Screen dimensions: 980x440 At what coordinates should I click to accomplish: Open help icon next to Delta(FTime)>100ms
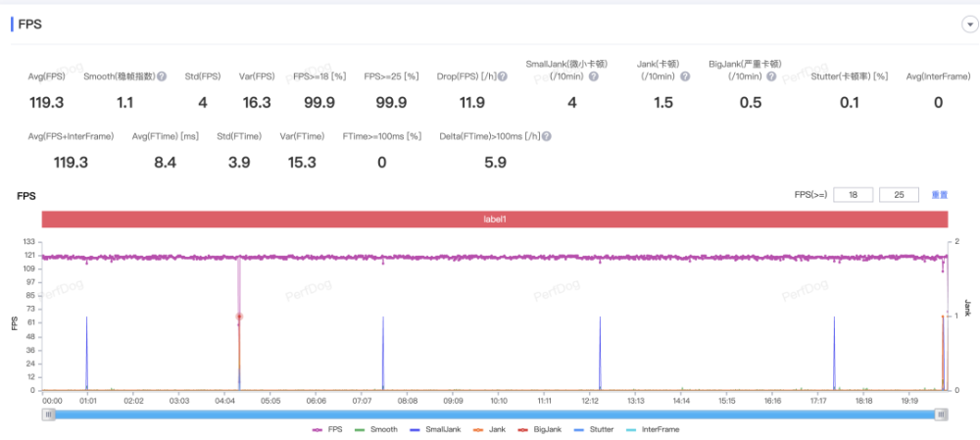546,136
